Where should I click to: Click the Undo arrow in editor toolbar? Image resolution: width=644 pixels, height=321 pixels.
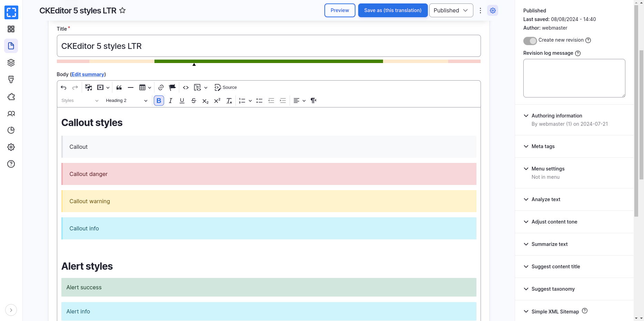(x=63, y=87)
